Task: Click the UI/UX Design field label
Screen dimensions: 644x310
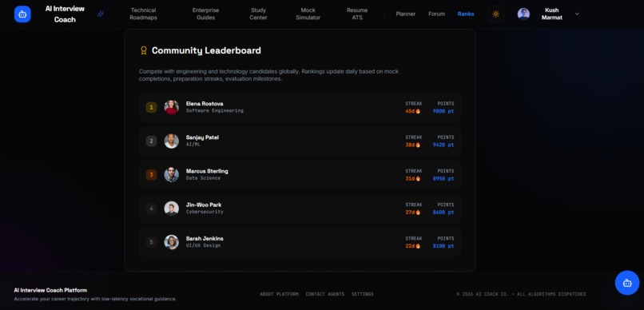Action: tap(203, 245)
